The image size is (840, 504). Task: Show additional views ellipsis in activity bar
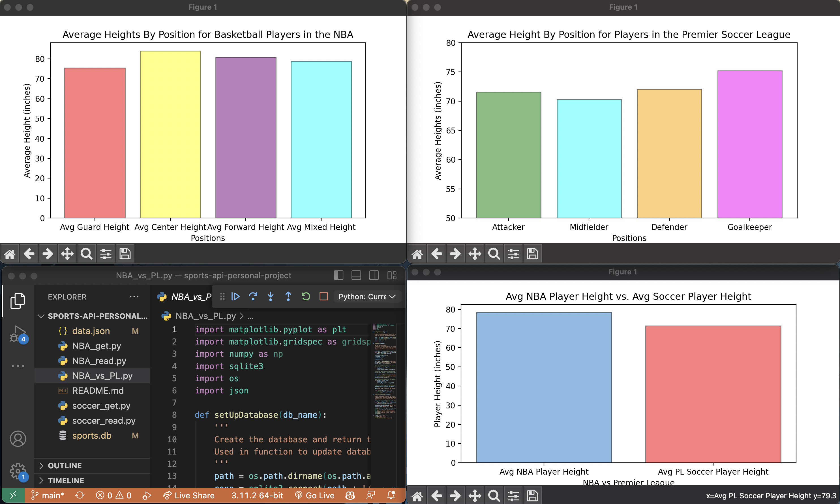click(18, 366)
